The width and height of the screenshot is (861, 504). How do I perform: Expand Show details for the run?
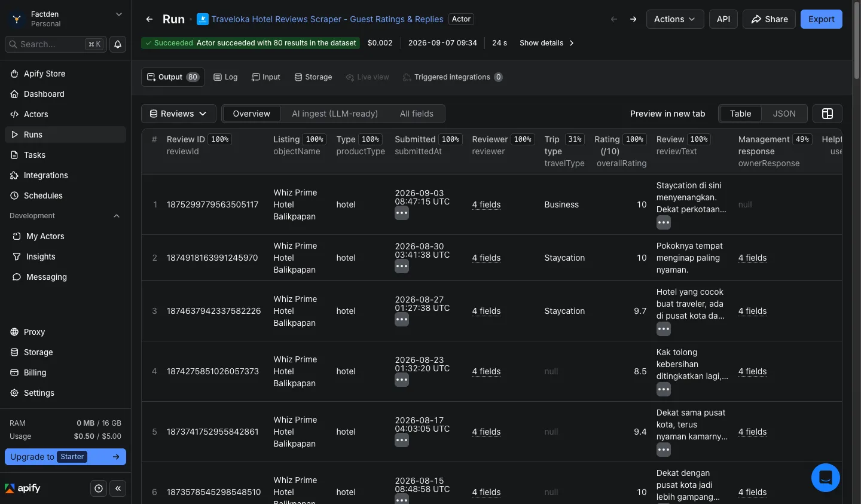pyautogui.click(x=547, y=43)
